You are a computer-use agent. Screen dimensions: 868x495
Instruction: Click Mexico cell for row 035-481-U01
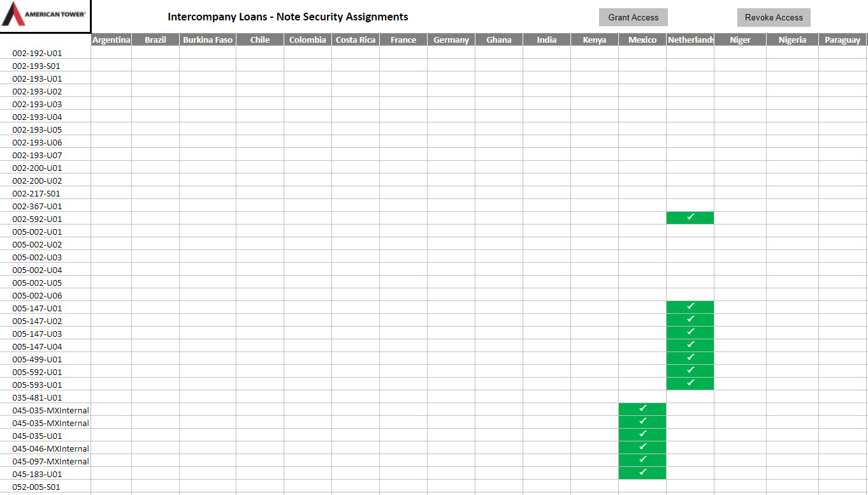[x=642, y=397]
